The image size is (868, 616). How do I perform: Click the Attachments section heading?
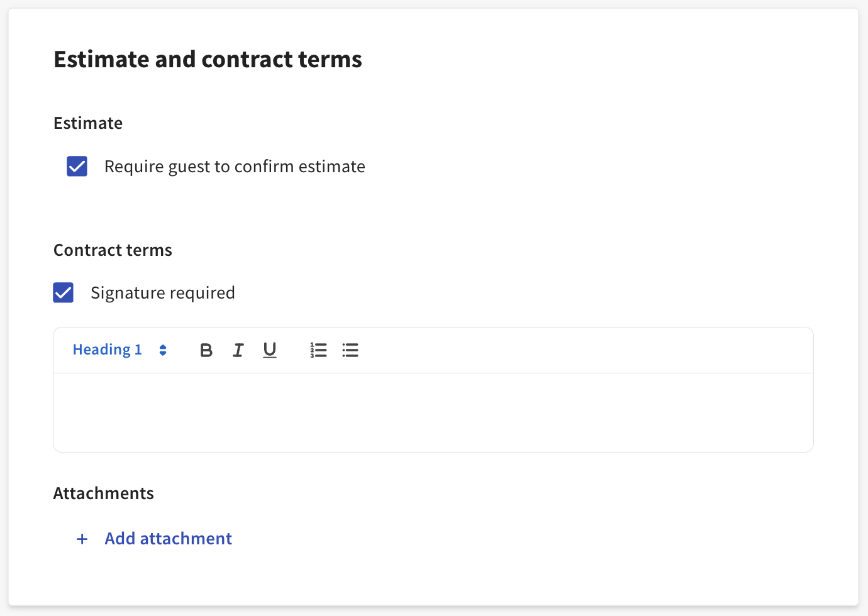point(104,493)
